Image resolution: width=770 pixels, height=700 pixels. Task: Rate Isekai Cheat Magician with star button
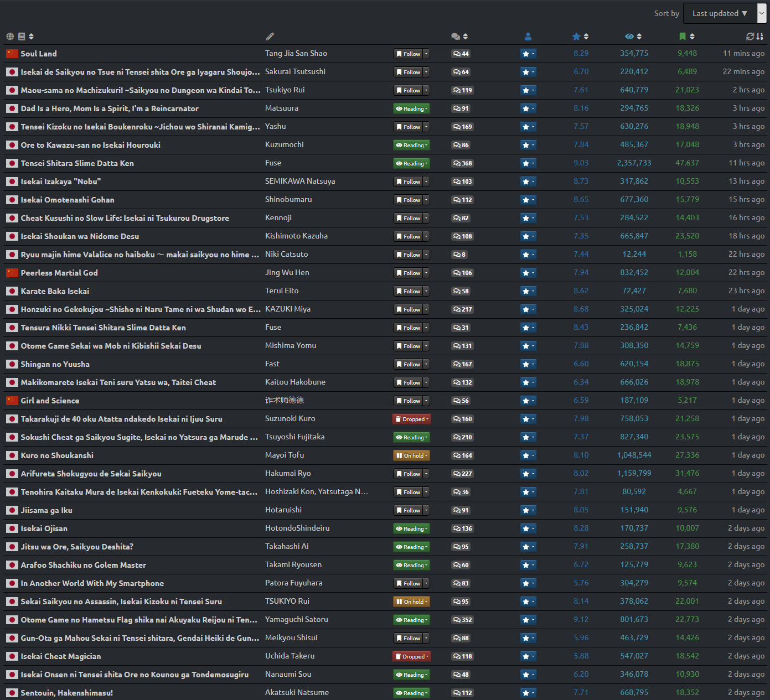tap(528, 656)
